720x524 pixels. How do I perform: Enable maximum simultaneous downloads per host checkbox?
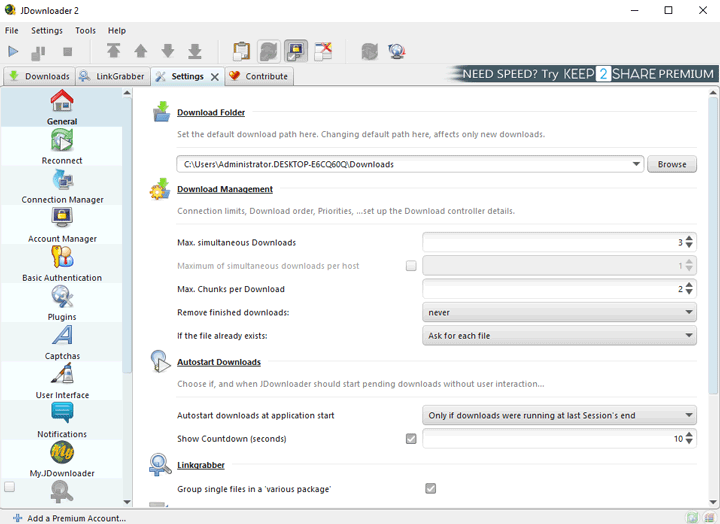point(411,265)
